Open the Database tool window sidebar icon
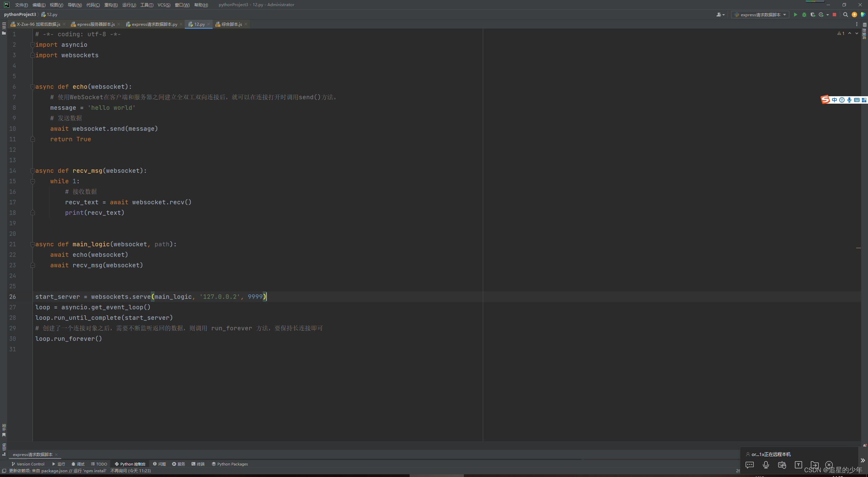Viewport: 868px width, 477px height. click(x=864, y=30)
